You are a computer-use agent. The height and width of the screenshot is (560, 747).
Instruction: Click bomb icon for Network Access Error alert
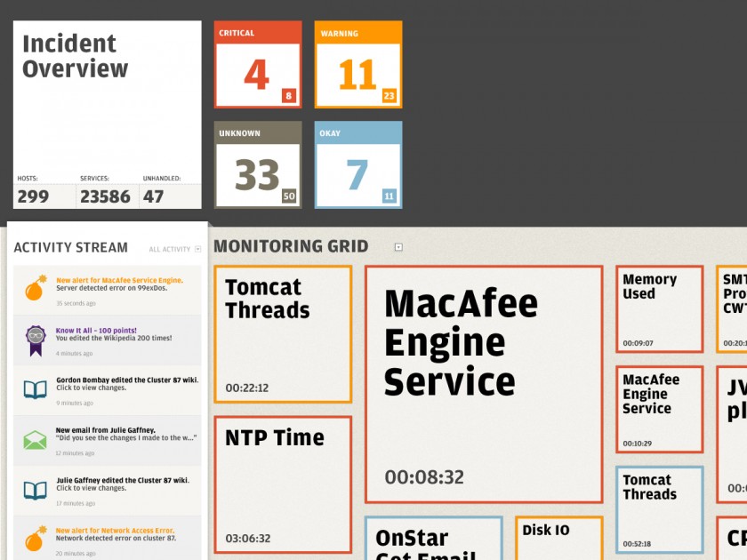[x=36, y=539]
